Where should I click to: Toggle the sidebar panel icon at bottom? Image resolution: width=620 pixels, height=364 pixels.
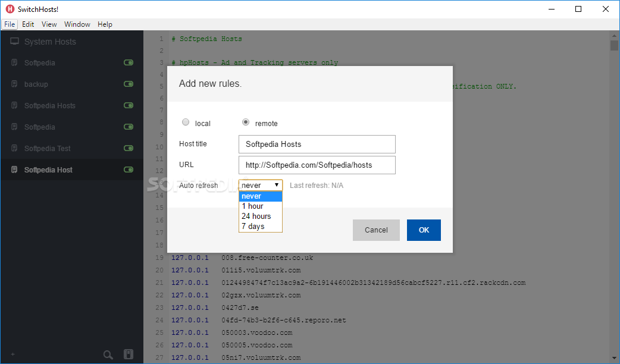[x=129, y=354]
